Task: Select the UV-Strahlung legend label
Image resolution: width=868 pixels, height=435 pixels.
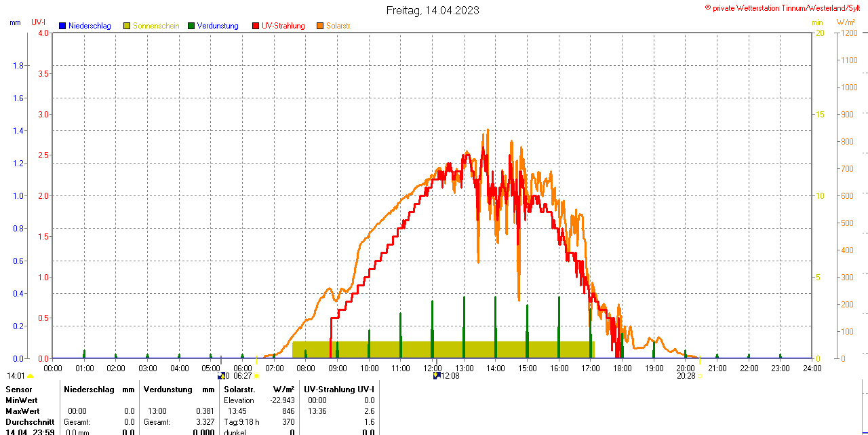Action: [x=283, y=26]
